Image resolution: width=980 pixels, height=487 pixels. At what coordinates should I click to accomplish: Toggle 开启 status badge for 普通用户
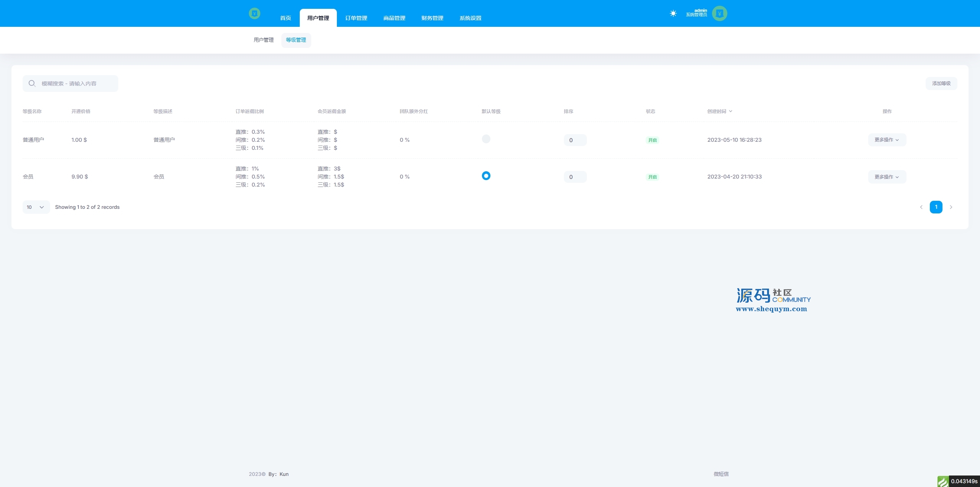tap(652, 140)
